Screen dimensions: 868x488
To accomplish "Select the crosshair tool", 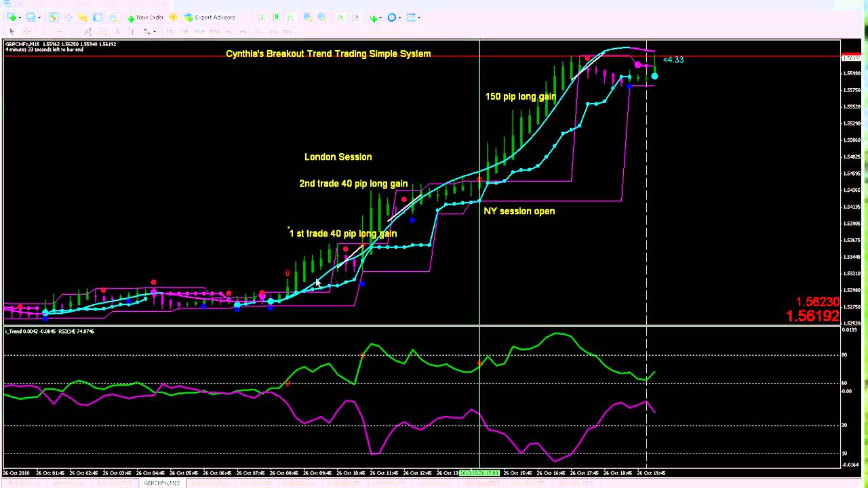I will 26,31.
